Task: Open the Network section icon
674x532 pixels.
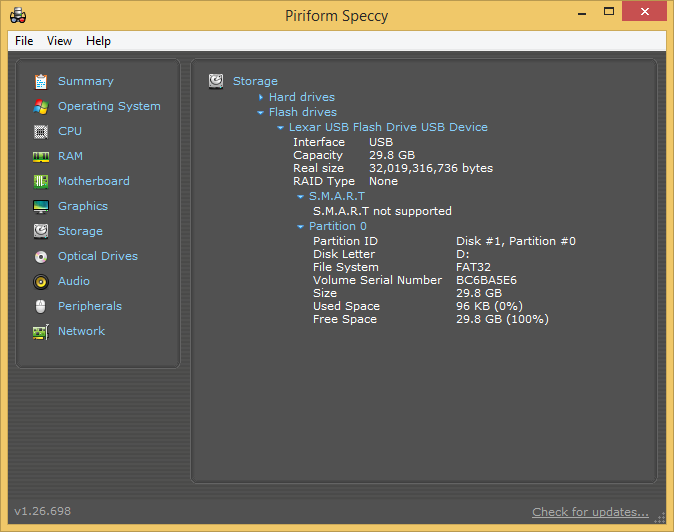Action: pos(41,331)
